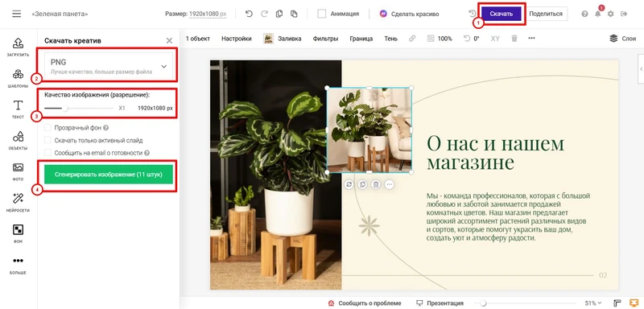Screen dimensions: 644x309
Task: Enable Прозрачный фон checkbox
Action: (47, 128)
